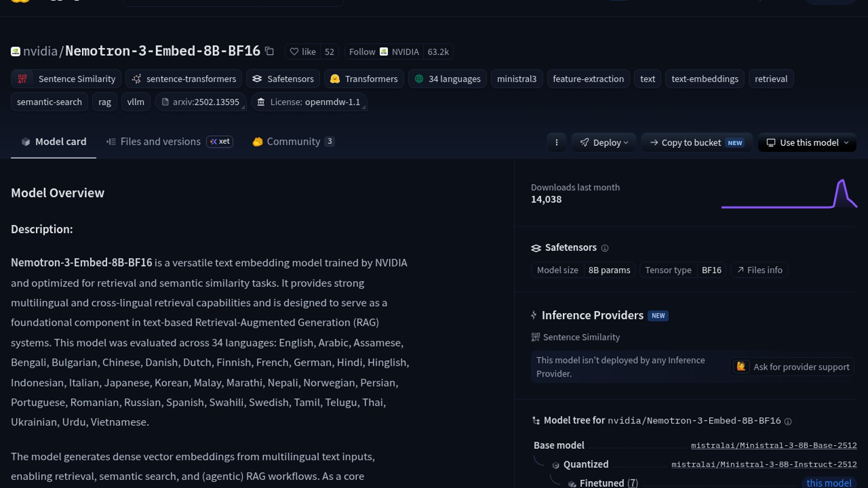
Task: Expand the License openmdw-1.1 tag
Action: click(309, 102)
